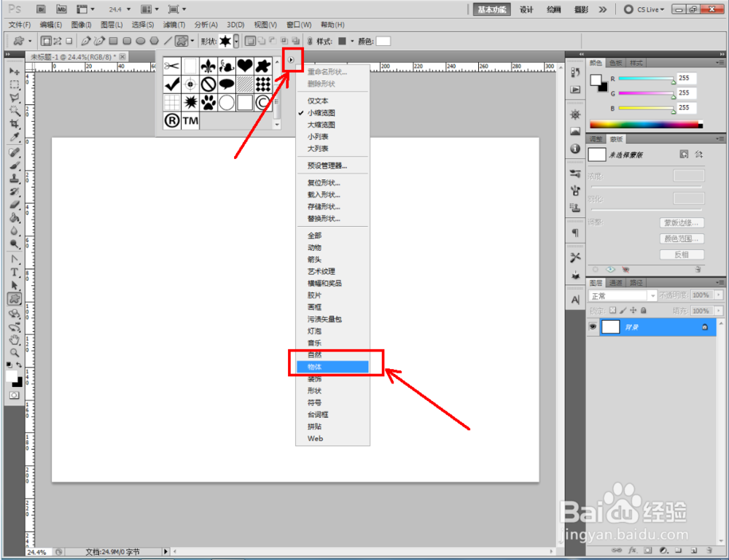Select the Clone Stamp tool
The image size is (729, 560).
15,179
